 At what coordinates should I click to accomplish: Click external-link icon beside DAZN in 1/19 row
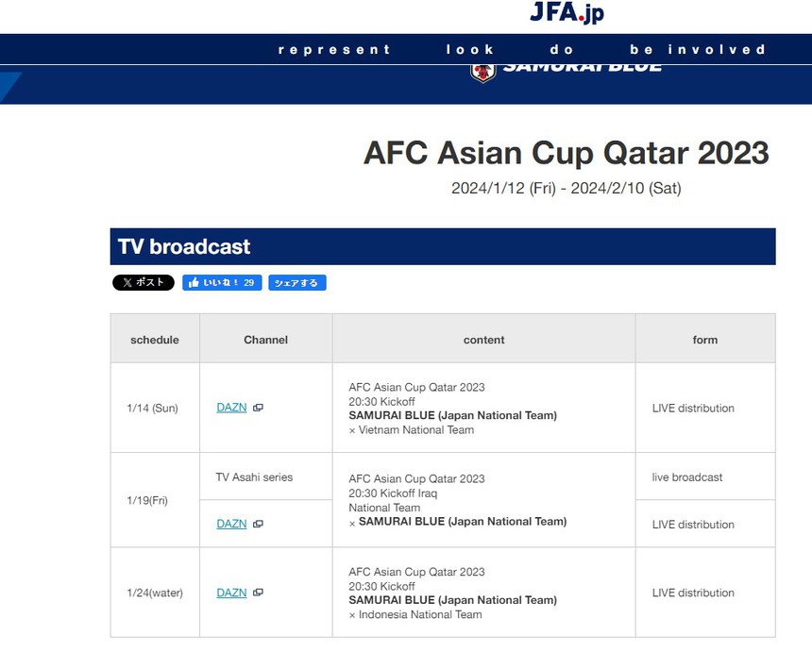(258, 524)
